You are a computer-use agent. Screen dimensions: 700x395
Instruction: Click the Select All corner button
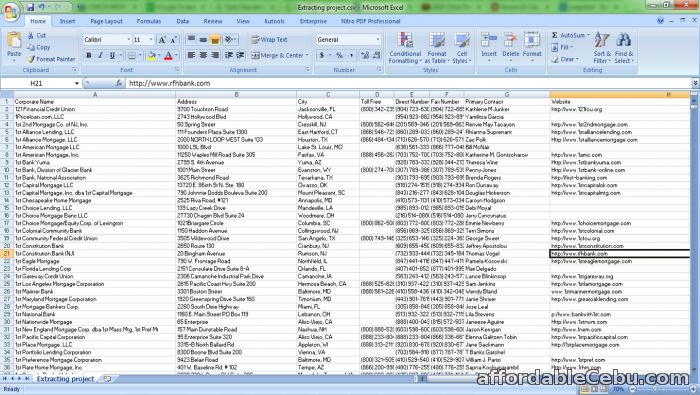(7, 94)
